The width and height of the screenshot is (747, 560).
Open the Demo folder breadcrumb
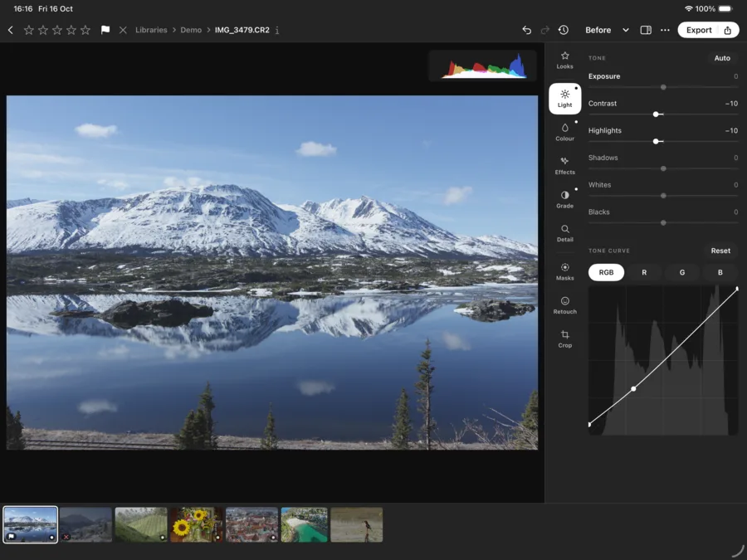coord(191,30)
